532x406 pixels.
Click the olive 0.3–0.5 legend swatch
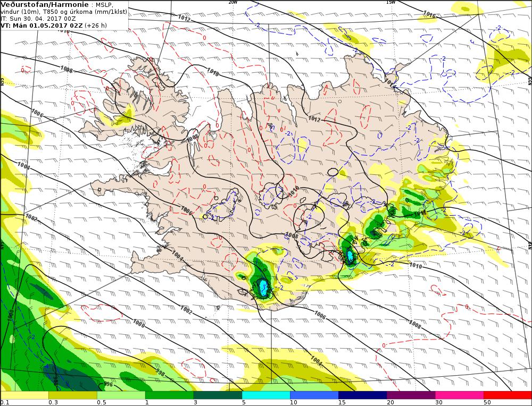click(73, 395)
